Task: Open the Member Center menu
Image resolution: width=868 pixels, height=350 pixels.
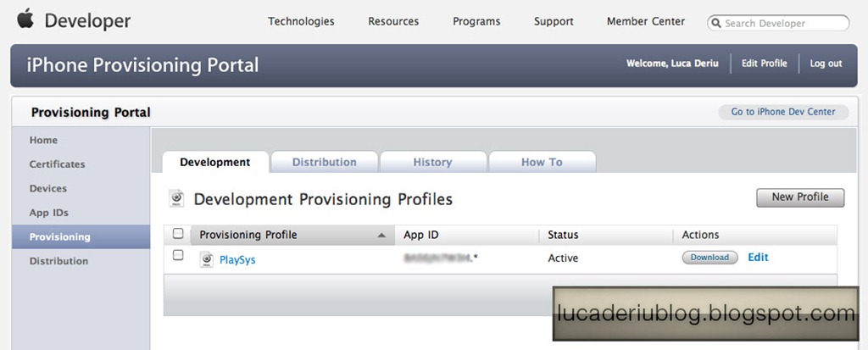Action: pyautogui.click(x=645, y=21)
